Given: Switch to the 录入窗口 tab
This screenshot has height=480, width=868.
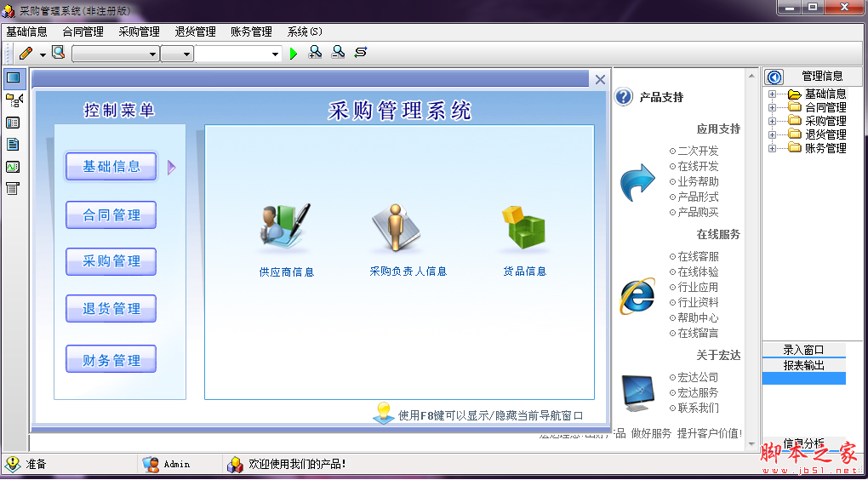Looking at the screenshot, I should point(804,350).
